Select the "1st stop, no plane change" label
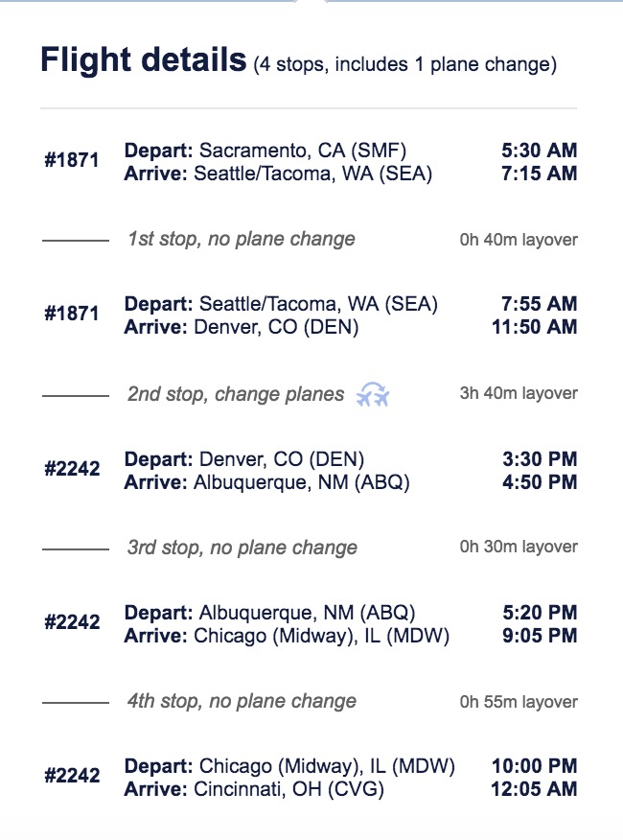Screen dimensions: 623x840 click(x=242, y=240)
